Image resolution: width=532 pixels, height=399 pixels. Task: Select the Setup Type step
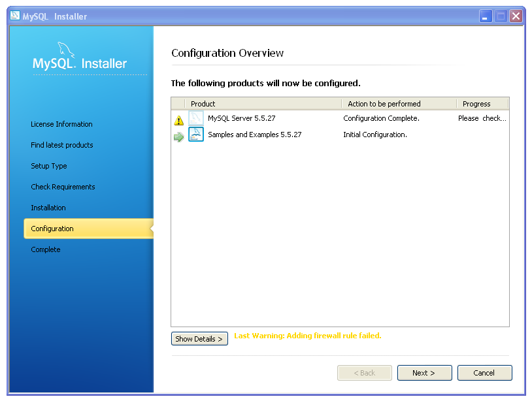click(x=49, y=166)
